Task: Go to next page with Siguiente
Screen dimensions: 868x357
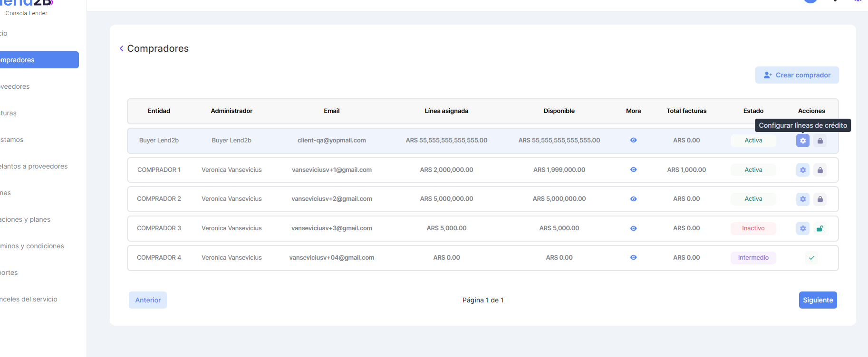Action: click(x=818, y=300)
